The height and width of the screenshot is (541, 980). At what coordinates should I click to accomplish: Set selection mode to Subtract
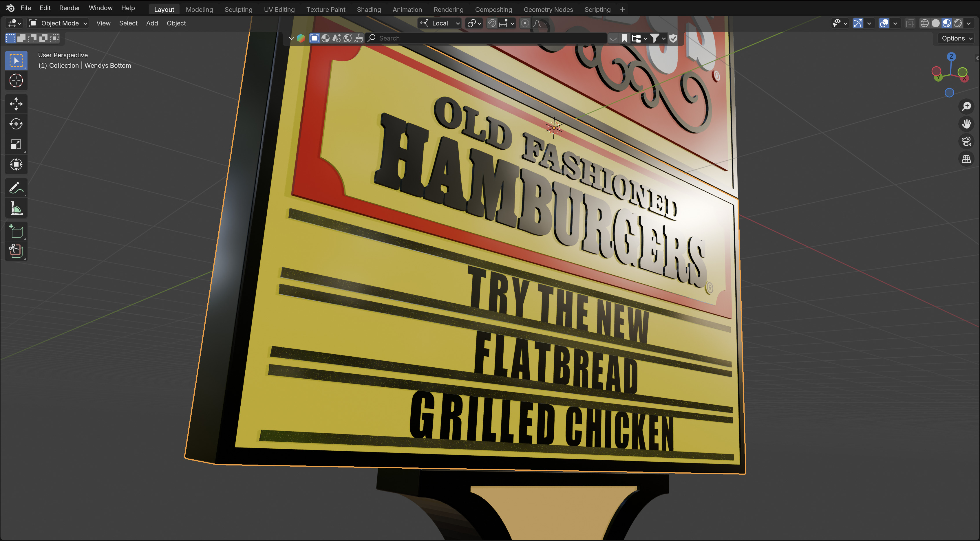point(32,38)
